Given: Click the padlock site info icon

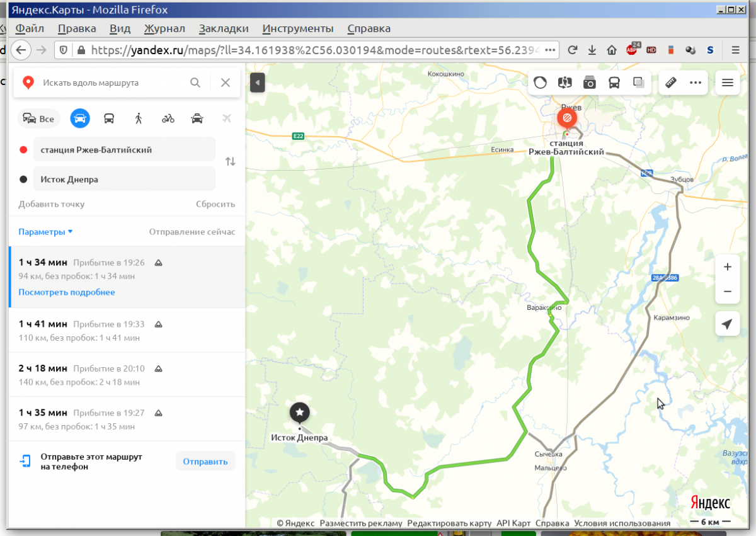Looking at the screenshot, I should [x=81, y=50].
